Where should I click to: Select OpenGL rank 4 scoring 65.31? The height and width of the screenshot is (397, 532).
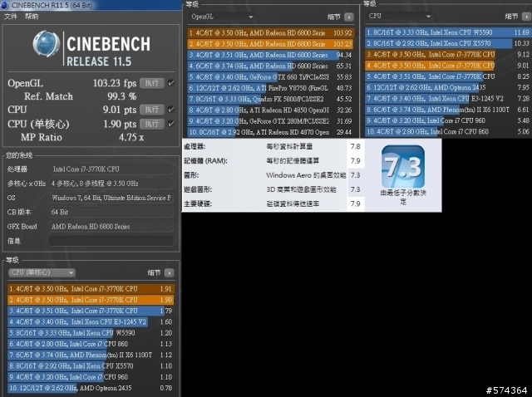tap(271, 66)
